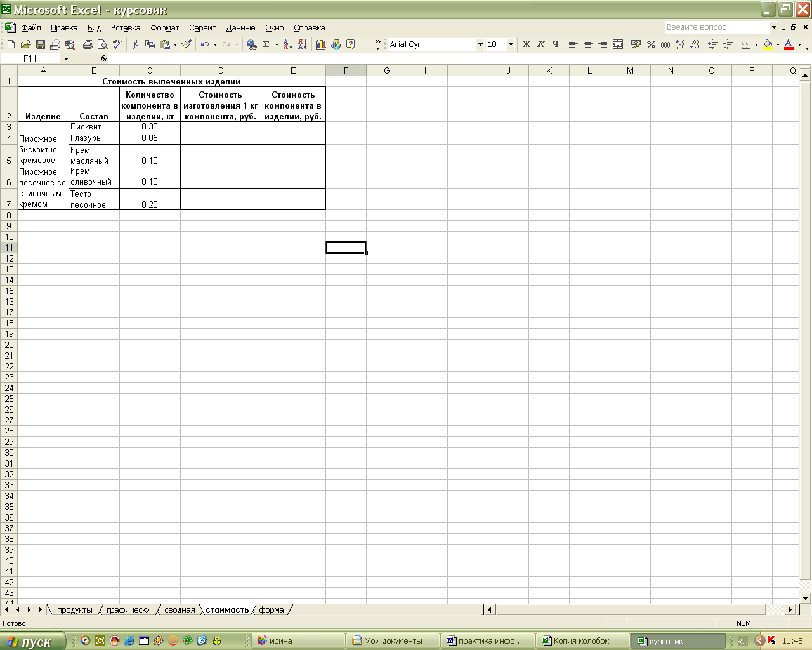The image size is (812, 650).
Task: Increase decimal places
Action: (680, 44)
